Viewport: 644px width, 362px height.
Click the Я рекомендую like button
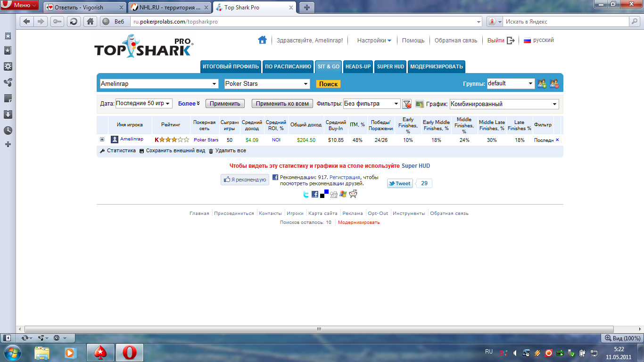click(245, 180)
